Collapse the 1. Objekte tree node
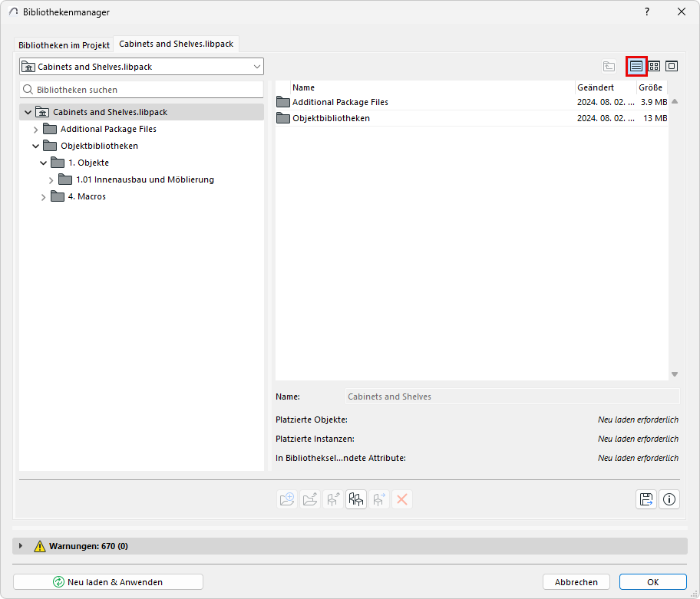This screenshot has height=599, width=700. (43, 163)
